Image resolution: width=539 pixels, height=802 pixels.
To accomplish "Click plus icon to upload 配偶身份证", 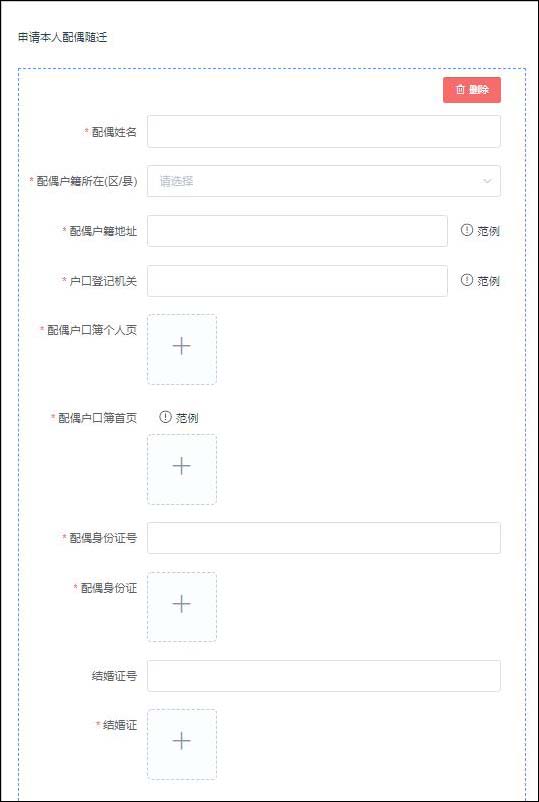I will click(x=182, y=604).
